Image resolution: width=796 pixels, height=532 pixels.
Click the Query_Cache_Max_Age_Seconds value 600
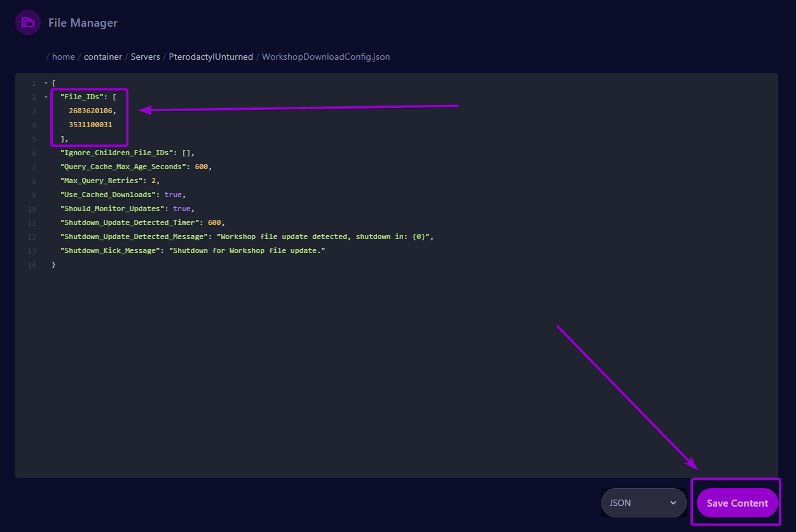pyautogui.click(x=202, y=167)
